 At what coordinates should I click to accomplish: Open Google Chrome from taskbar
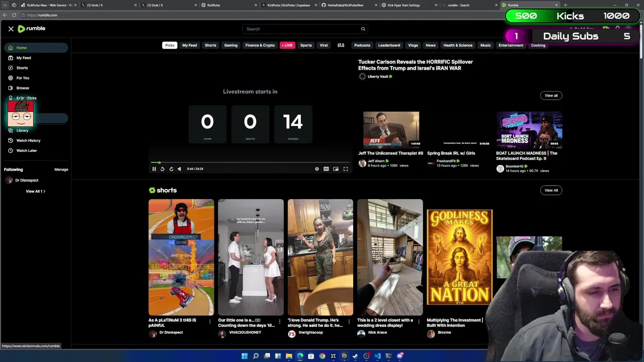tap(322, 356)
